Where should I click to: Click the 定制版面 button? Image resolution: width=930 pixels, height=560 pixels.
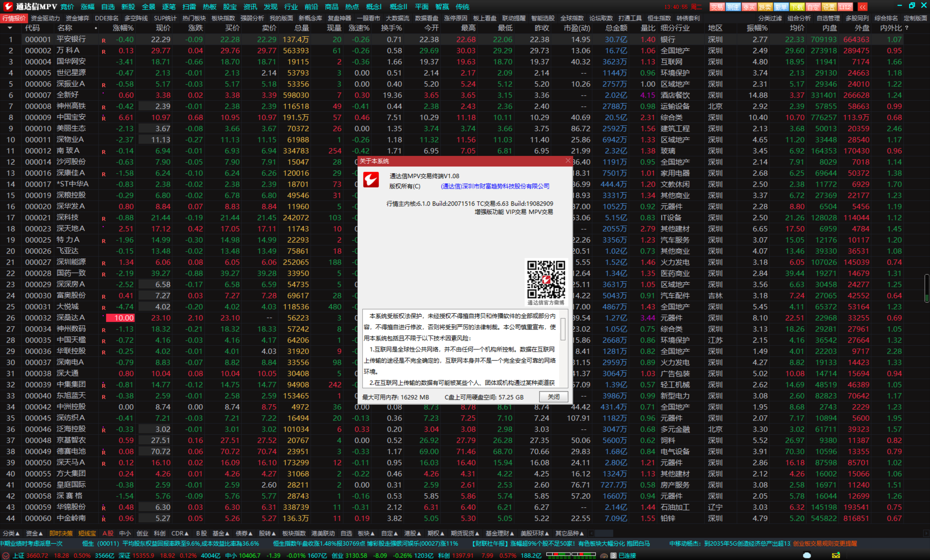click(x=915, y=18)
